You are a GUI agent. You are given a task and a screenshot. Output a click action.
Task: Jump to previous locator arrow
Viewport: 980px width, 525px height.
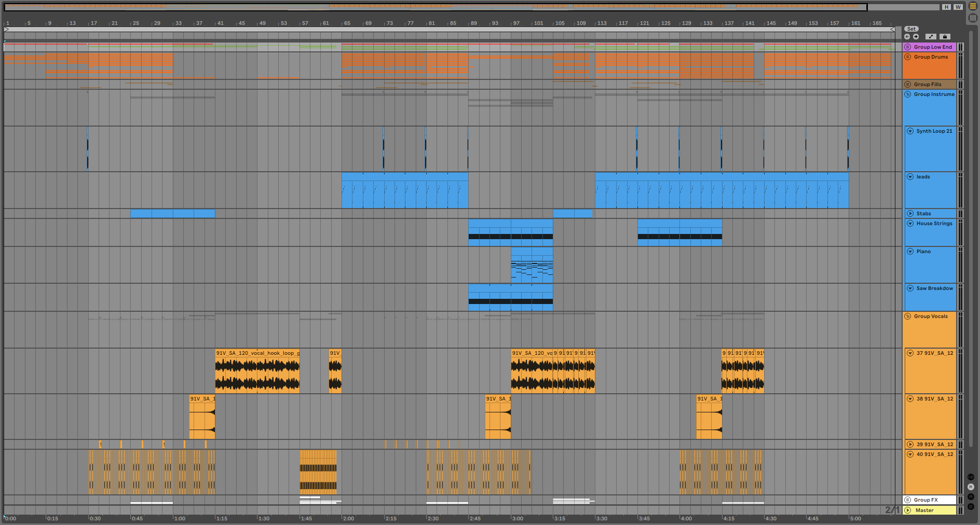(x=907, y=37)
